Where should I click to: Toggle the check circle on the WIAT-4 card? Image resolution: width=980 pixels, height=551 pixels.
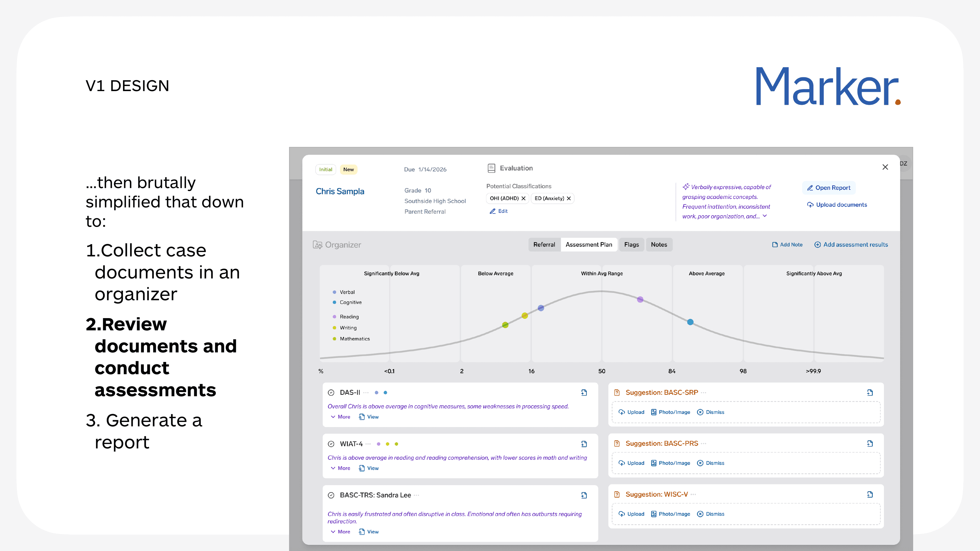331,444
